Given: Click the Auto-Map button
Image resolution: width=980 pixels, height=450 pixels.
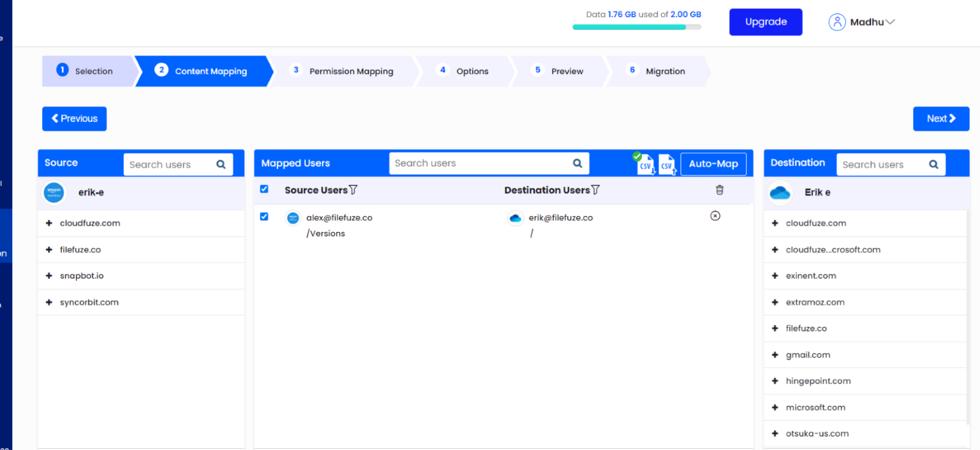Looking at the screenshot, I should point(713,164).
